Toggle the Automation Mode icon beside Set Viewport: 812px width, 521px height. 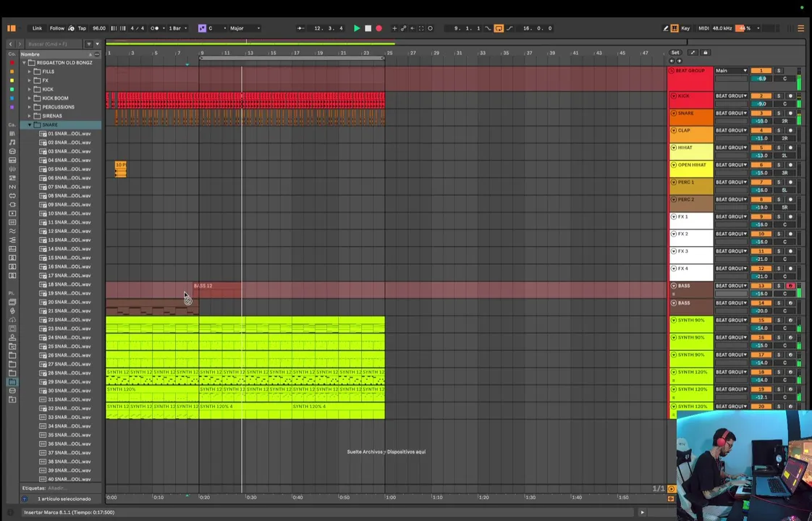pyautogui.click(x=693, y=52)
